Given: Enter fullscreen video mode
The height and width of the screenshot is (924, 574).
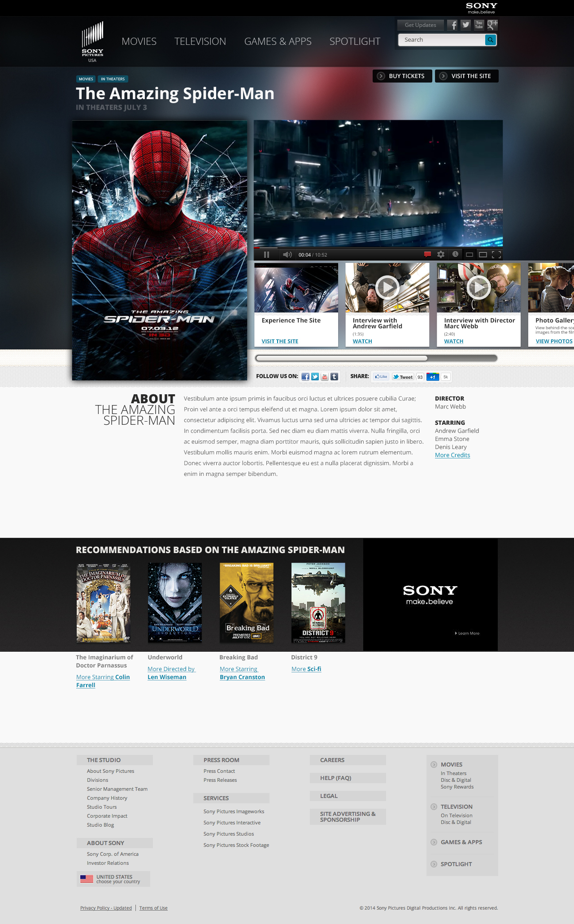Looking at the screenshot, I should point(496,254).
